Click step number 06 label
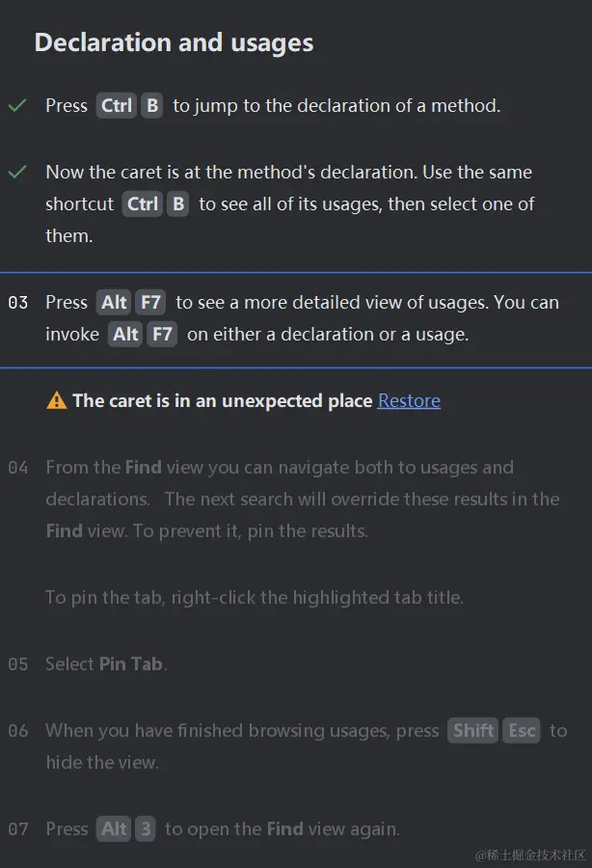592x868 pixels. [x=18, y=731]
